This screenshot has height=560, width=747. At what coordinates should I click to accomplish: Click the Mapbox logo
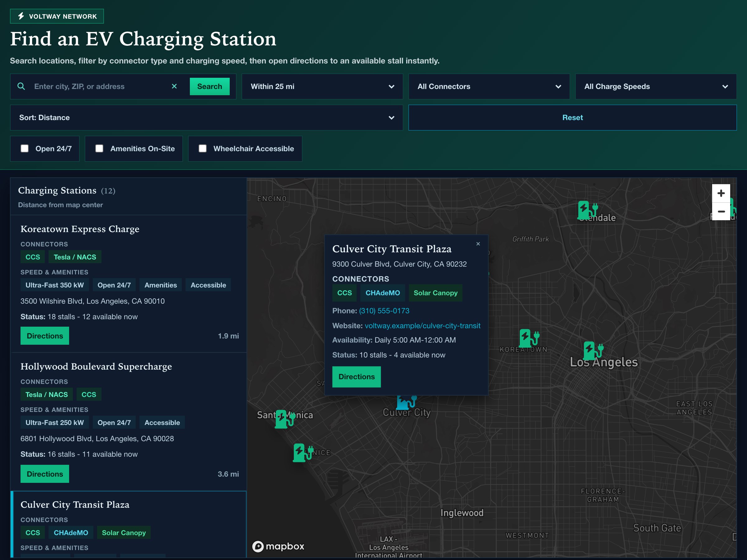(x=278, y=546)
